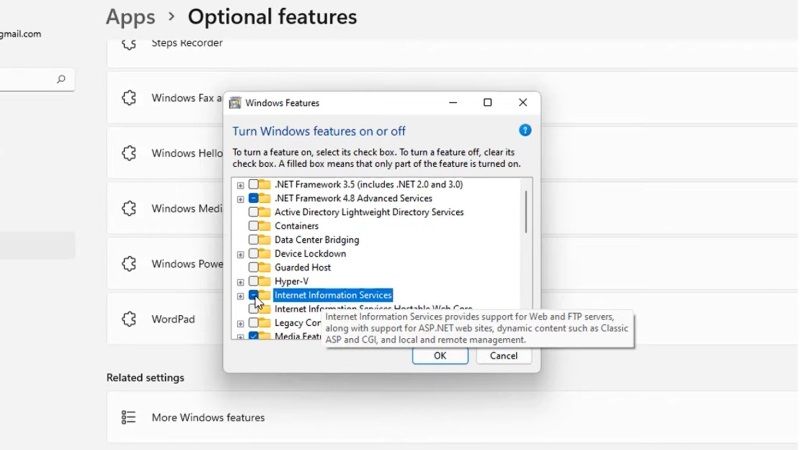Check the Guarded Host box
This screenshot has height=450, width=800.
(x=253, y=267)
